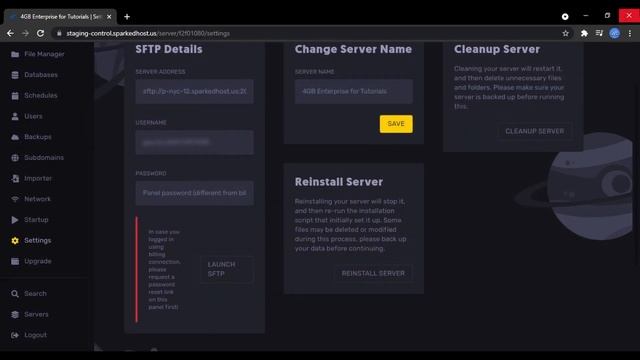View site info lock icon
The width and height of the screenshot is (640, 360).
pyautogui.click(x=59, y=33)
